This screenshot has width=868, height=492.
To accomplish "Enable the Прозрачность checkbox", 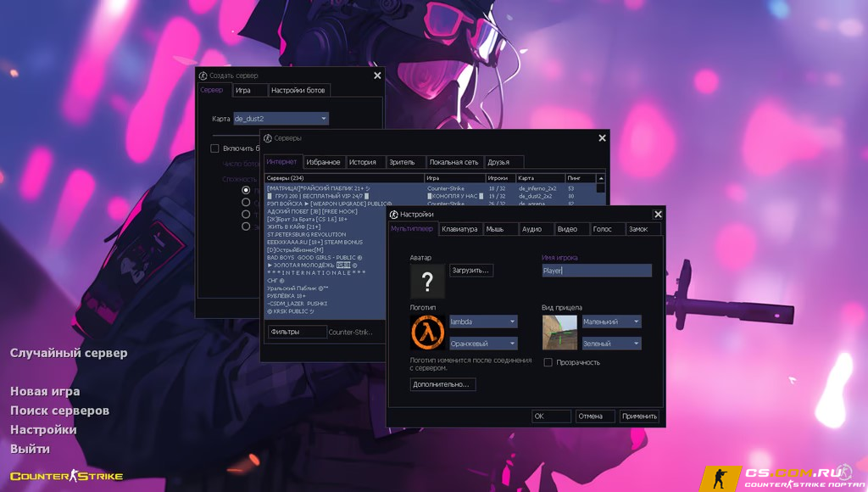I will (548, 362).
